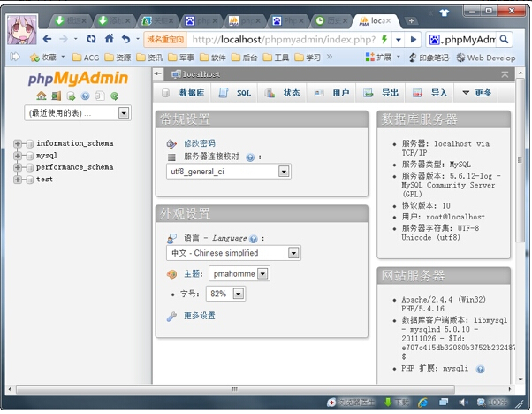Click the 更多设置 more settings link
Image resolution: width=532 pixels, height=414 pixels.
click(x=200, y=316)
